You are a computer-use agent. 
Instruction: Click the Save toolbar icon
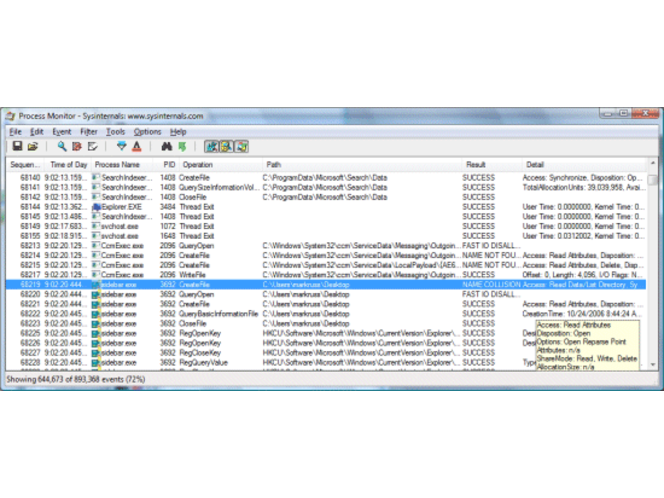(17, 147)
